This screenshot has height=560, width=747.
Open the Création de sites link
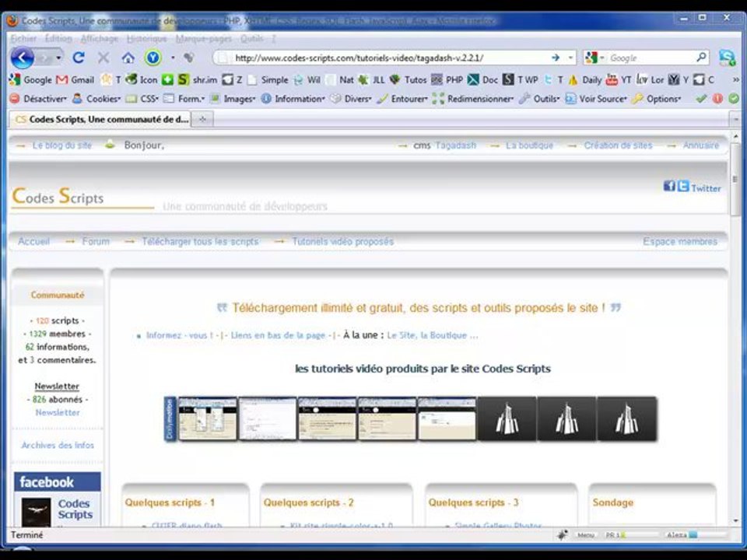pos(618,145)
